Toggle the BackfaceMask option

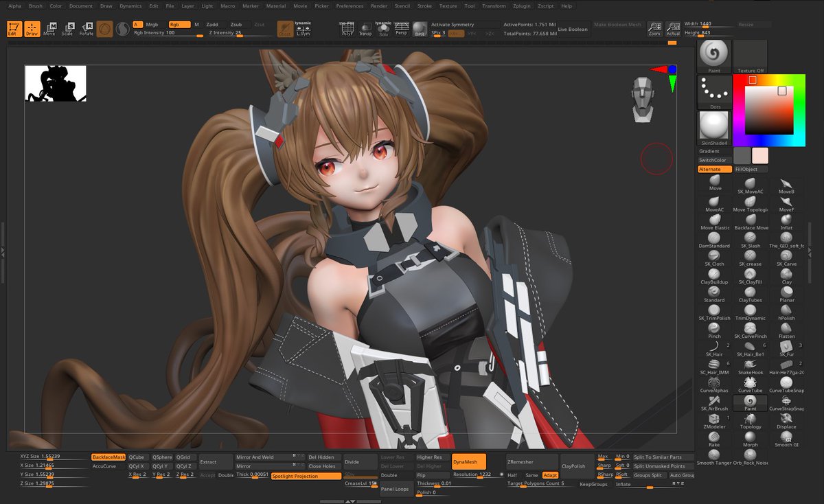tap(108, 457)
